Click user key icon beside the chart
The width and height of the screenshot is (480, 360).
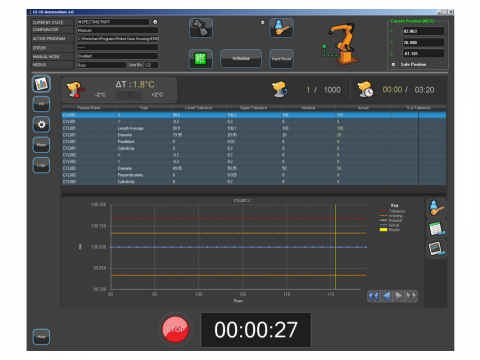[436, 208]
